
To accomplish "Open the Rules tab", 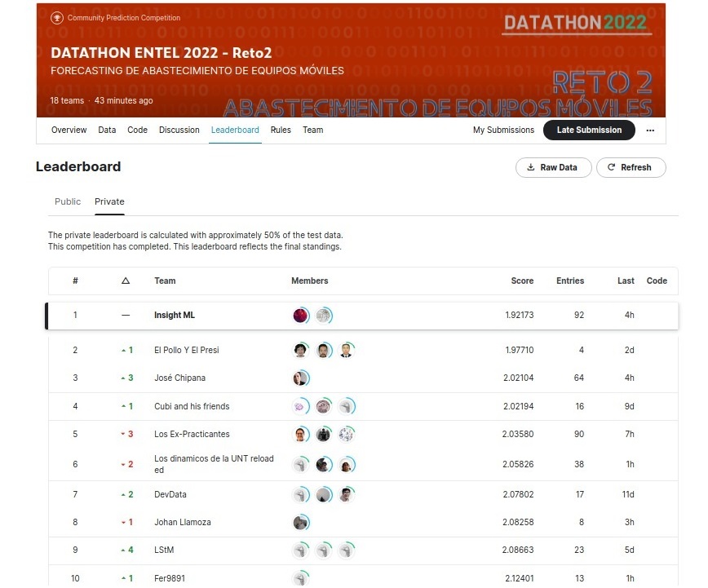I will tap(281, 130).
